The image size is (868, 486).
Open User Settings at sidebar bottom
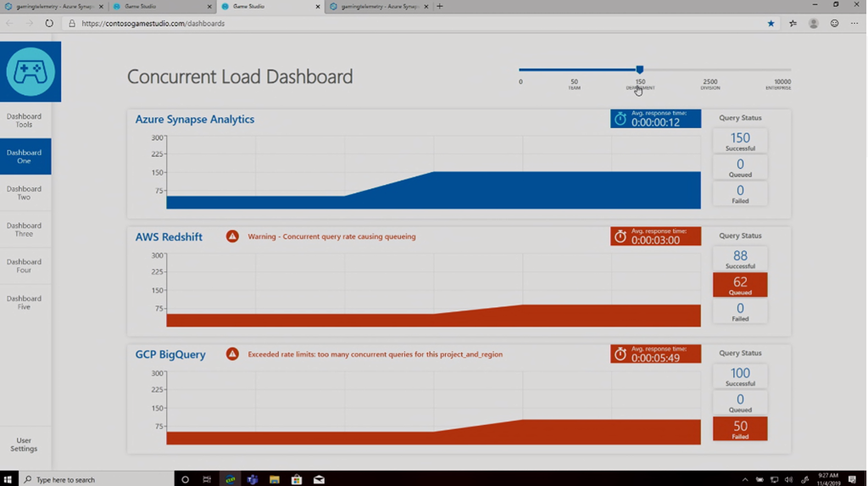click(x=25, y=444)
